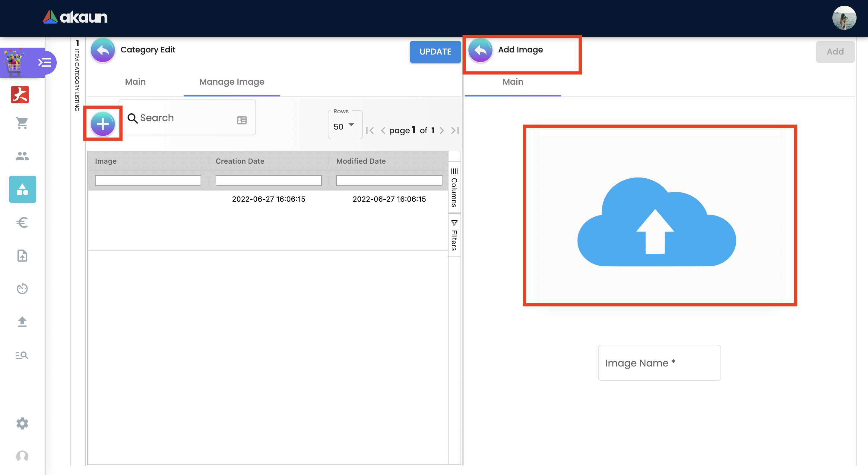
Task: Open the euro currency sidebar icon
Action: 22,222
